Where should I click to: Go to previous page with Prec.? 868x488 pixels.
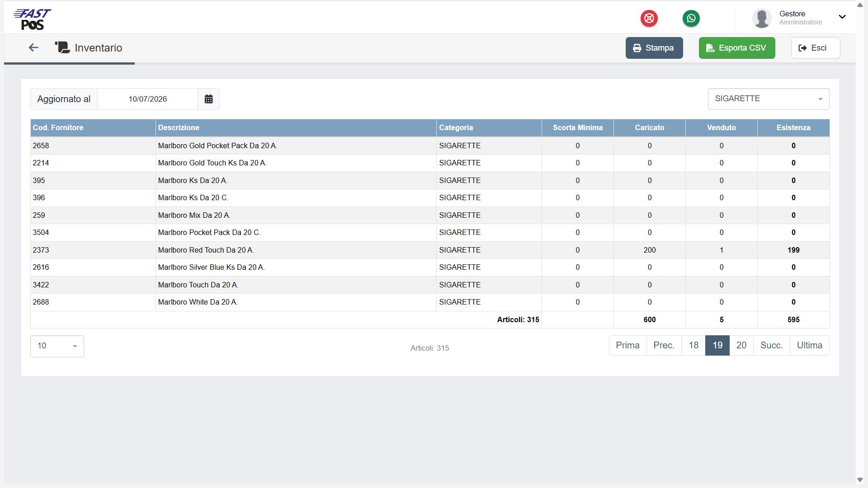tap(664, 346)
